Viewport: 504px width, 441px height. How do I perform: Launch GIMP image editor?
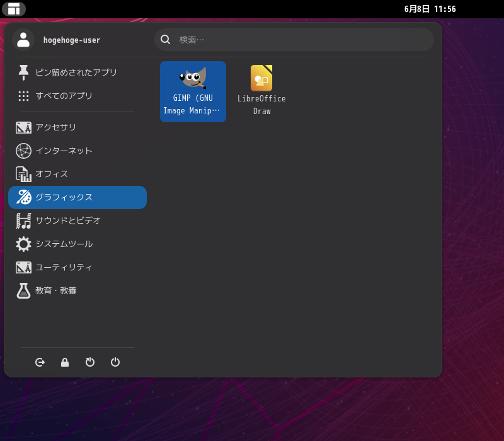(193, 91)
